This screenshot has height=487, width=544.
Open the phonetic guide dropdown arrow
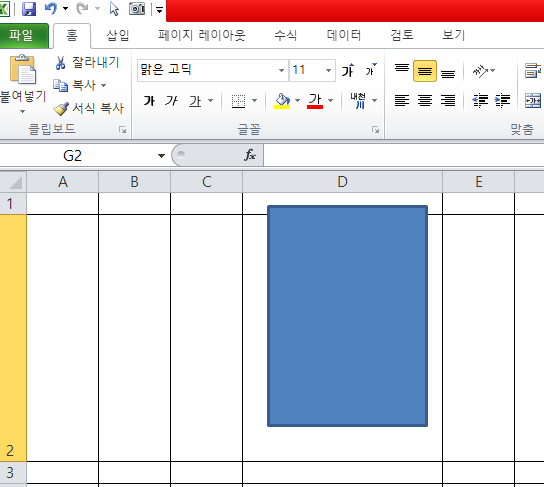(375, 101)
